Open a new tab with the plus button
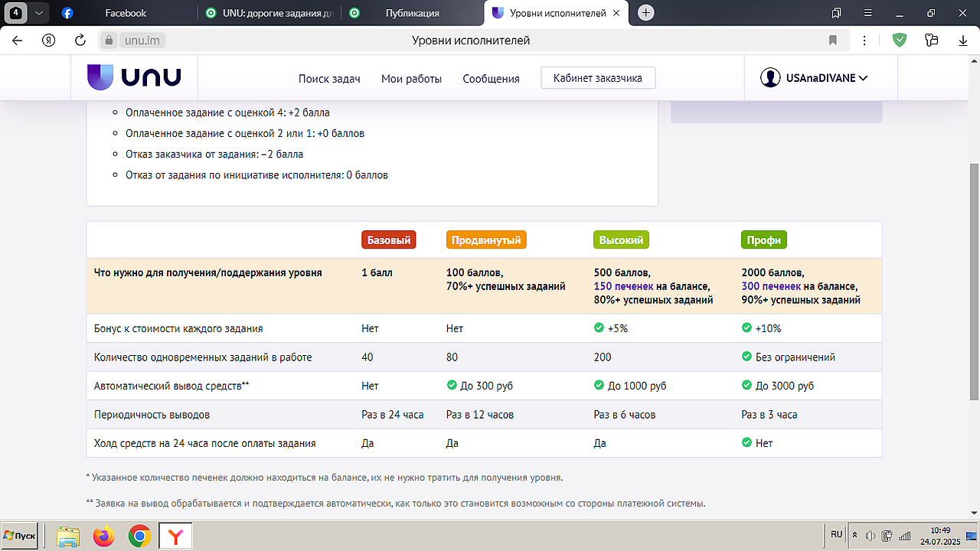This screenshot has width=980, height=551. coord(646,13)
